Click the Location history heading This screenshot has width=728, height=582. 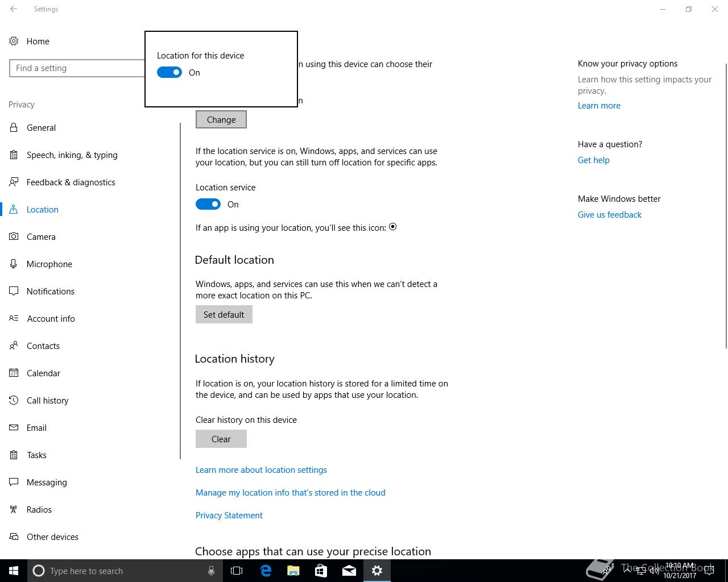pyautogui.click(x=234, y=359)
